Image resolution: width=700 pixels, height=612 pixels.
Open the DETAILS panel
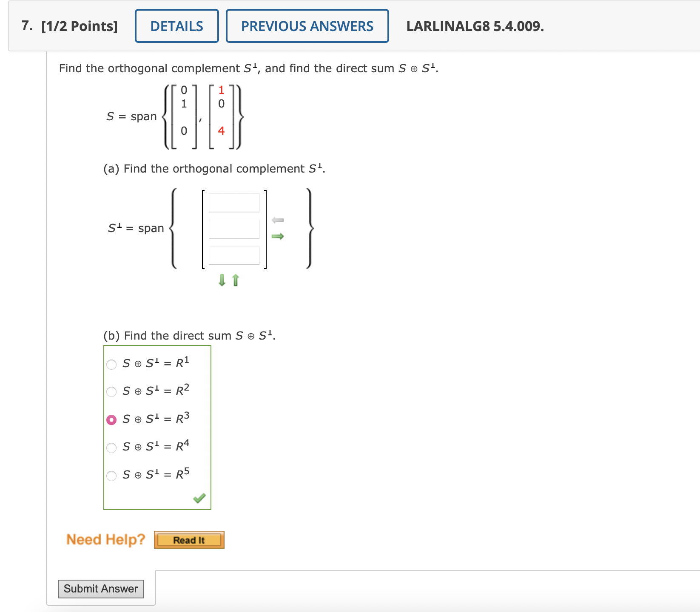tap(176, 26)
